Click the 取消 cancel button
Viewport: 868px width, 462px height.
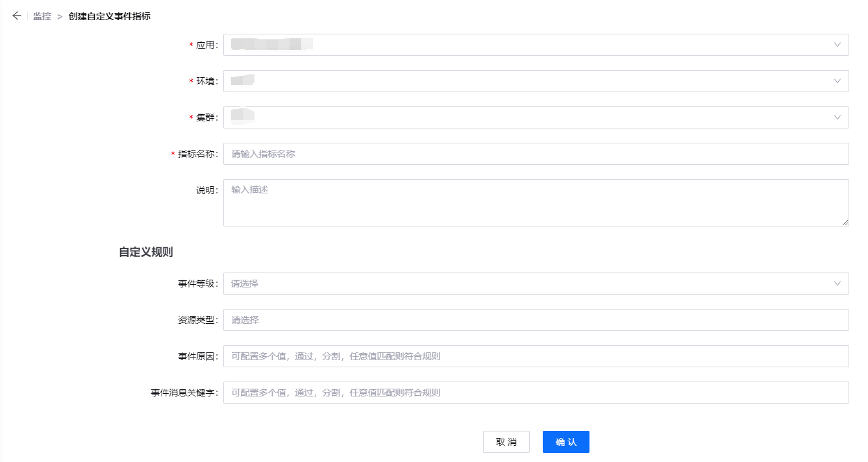[506, 441]
